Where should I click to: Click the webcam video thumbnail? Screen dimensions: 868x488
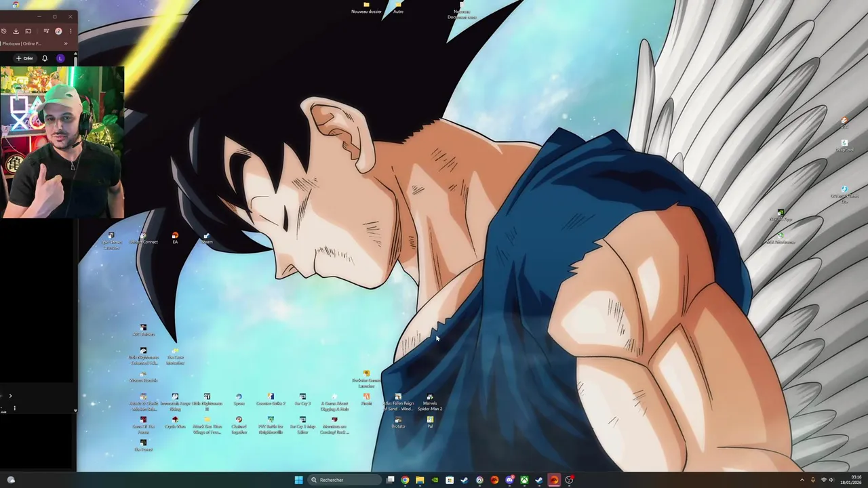[x=62, y=142]
